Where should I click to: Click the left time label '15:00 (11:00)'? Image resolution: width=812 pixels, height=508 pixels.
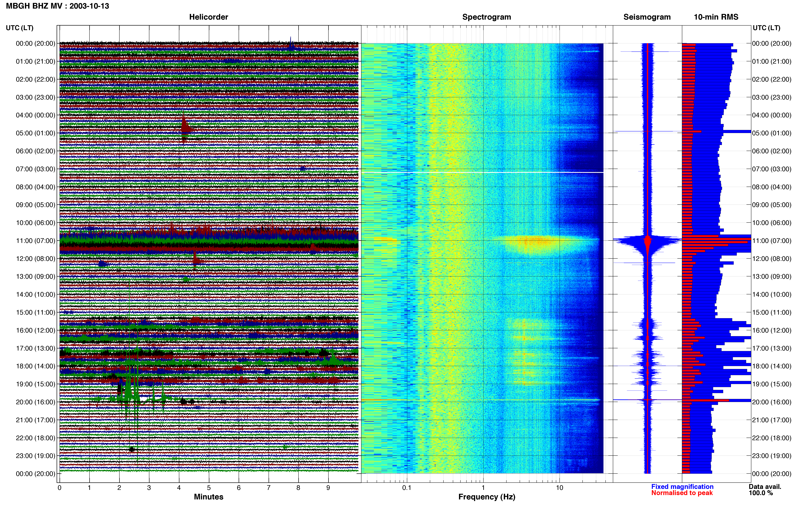click(36, 313)
